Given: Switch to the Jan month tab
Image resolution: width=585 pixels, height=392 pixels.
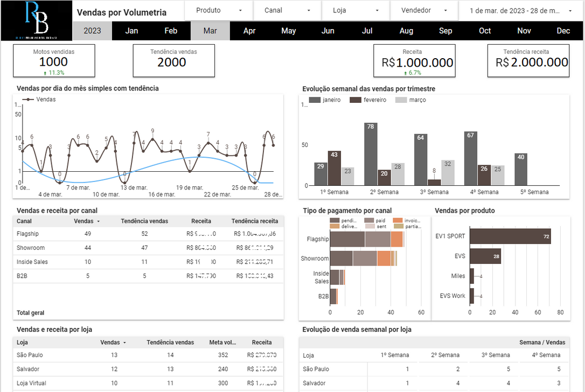Looking at the screenshot, I should pyautogui.click(x=131, y=31).
